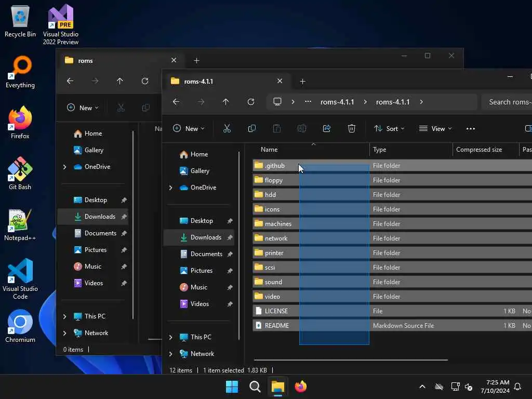Go up one folder in roms-4.1.1 window
The height and width of the screenshot is (399, 532).
225,102
